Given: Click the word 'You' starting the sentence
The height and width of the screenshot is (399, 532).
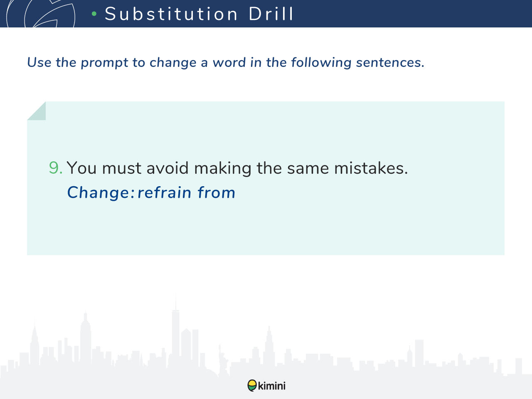Looking at the screenshot, I should (81, 168).
